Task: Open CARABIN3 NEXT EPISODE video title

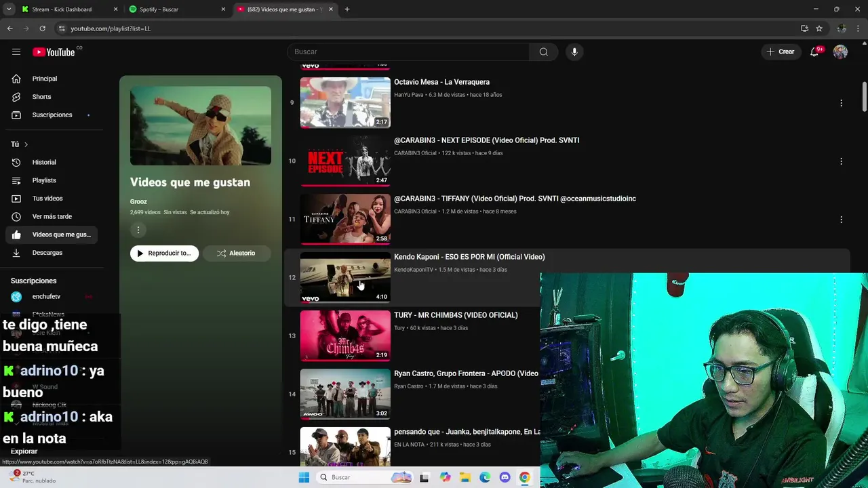Action: (x=486, y=140)
